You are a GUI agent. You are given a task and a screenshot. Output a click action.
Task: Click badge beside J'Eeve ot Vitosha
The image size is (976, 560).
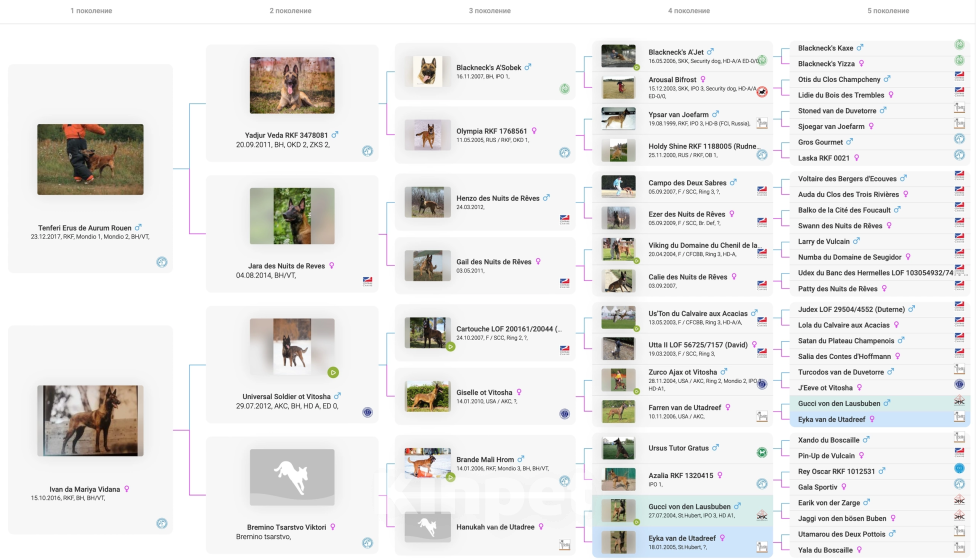pyautogui.click(x=960, y=385)
